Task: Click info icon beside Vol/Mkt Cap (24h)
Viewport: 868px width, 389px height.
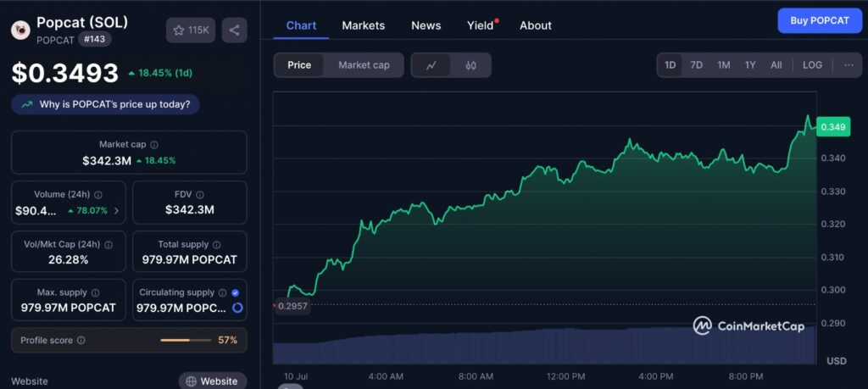Action: [108, 245]
